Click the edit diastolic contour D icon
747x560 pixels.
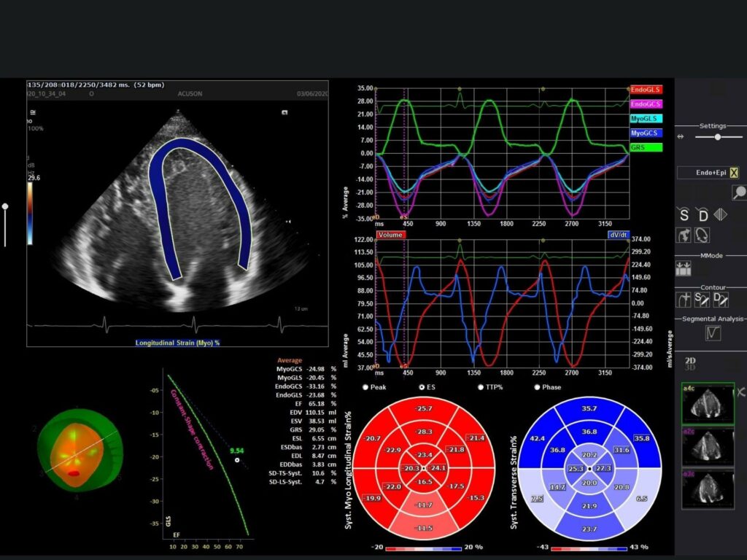719,299
